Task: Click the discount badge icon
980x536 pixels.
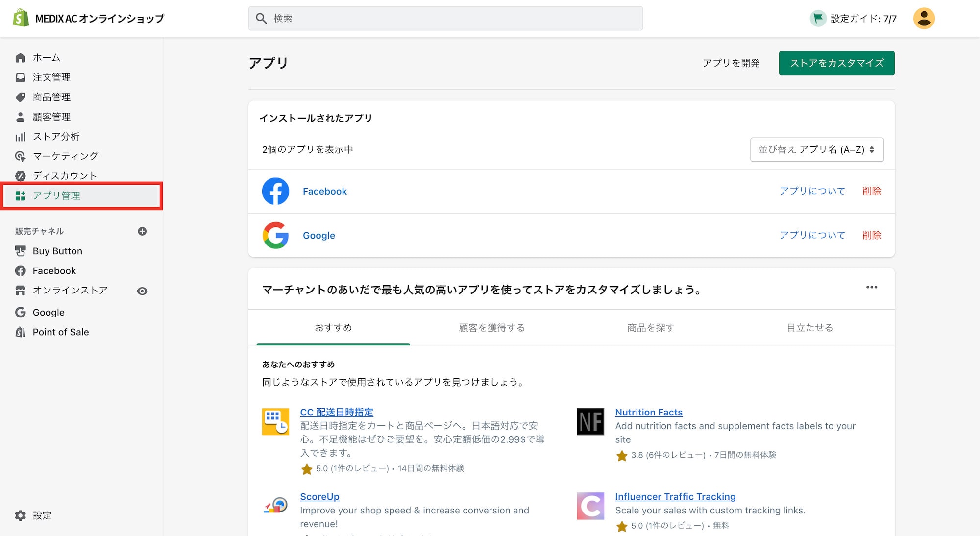Action: point(20,176)
